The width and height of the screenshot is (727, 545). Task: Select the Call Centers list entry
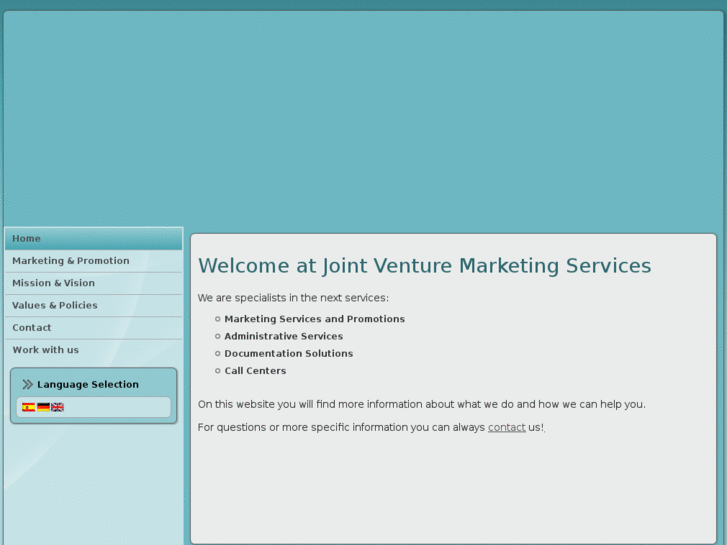(x=255, y=371)
